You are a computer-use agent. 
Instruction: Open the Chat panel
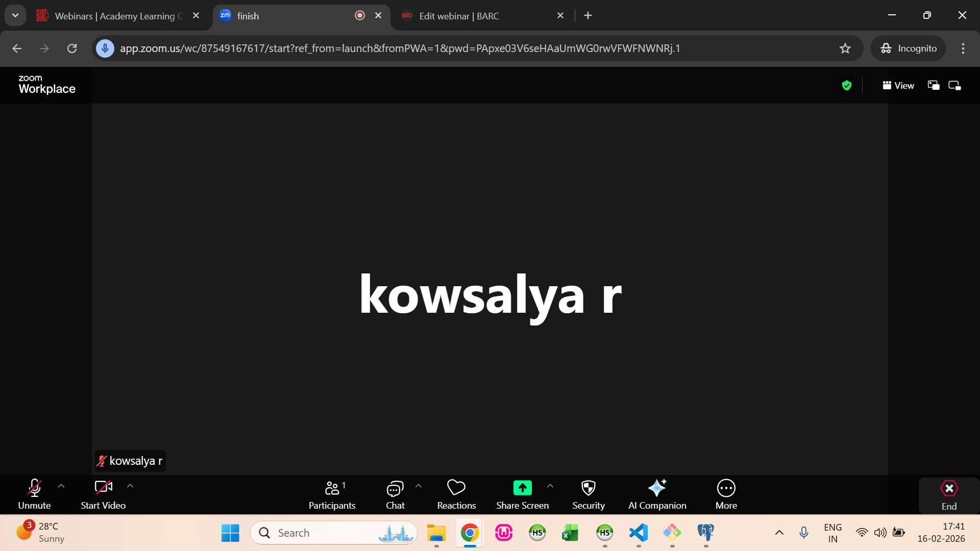click(395, 494)
